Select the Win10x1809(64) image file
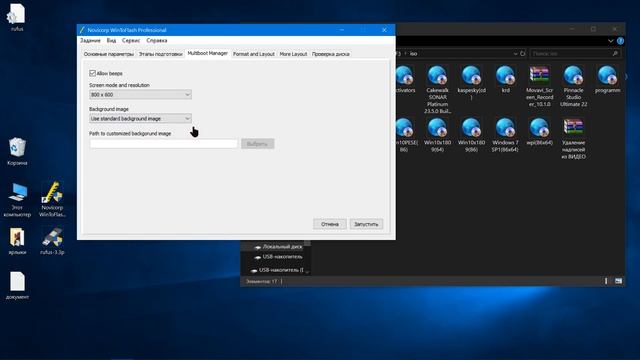The width and height of the screenshot is (640, 360). 437,135
